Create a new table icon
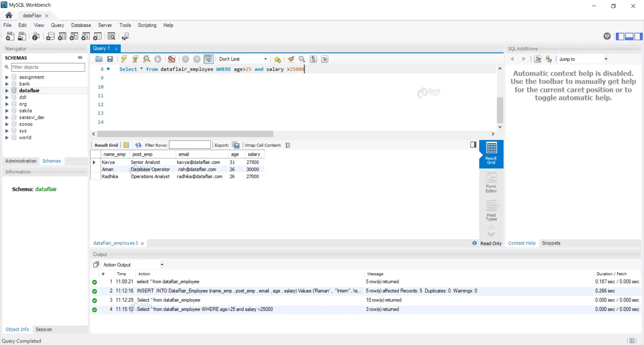Screen dimensions: 644x345 [x=62, y=36]
